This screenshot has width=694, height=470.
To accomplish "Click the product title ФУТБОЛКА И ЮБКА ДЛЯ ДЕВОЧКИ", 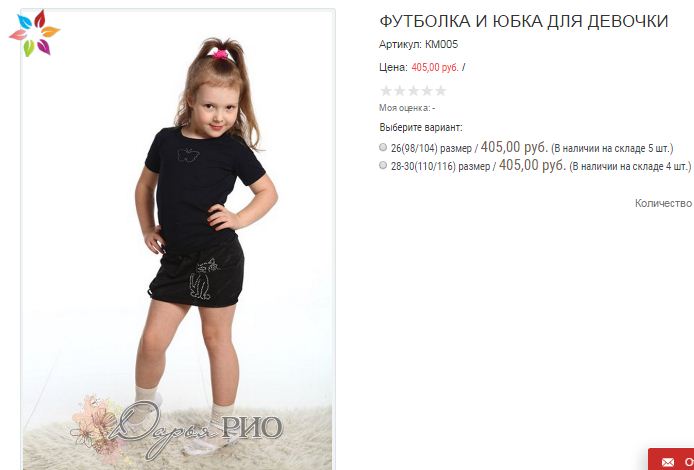I will [x=524, y=21].
